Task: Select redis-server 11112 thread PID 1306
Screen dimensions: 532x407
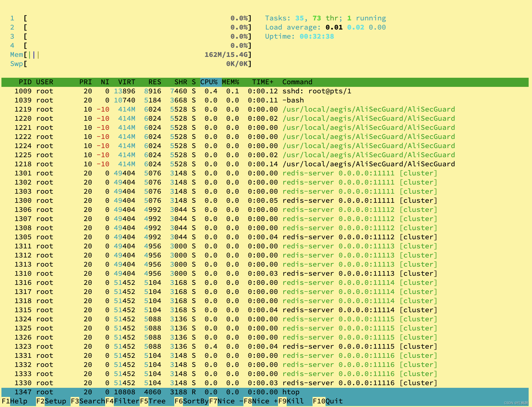Action: pos(265,210)
